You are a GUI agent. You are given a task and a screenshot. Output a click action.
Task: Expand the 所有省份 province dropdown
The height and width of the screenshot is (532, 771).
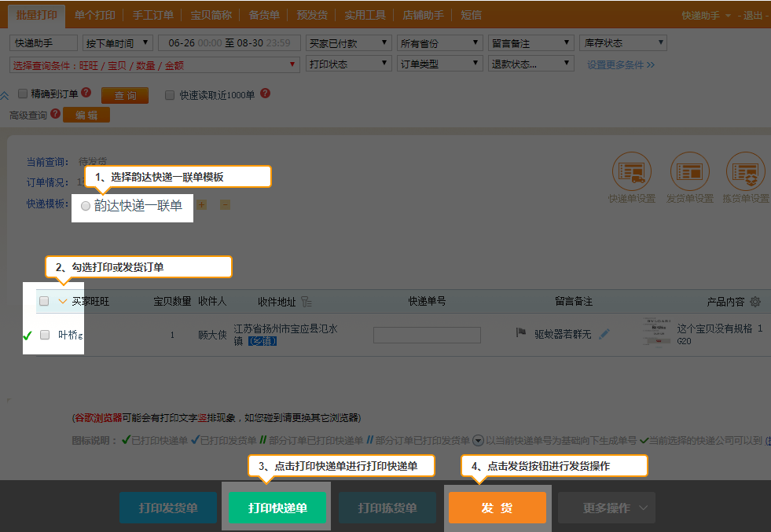439,43
